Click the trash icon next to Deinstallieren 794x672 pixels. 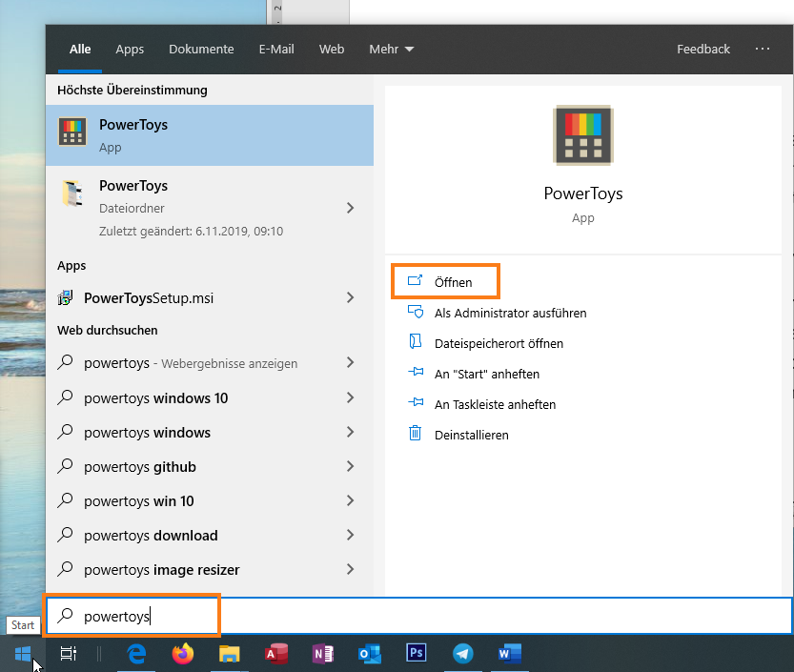(x=416, y=433)
